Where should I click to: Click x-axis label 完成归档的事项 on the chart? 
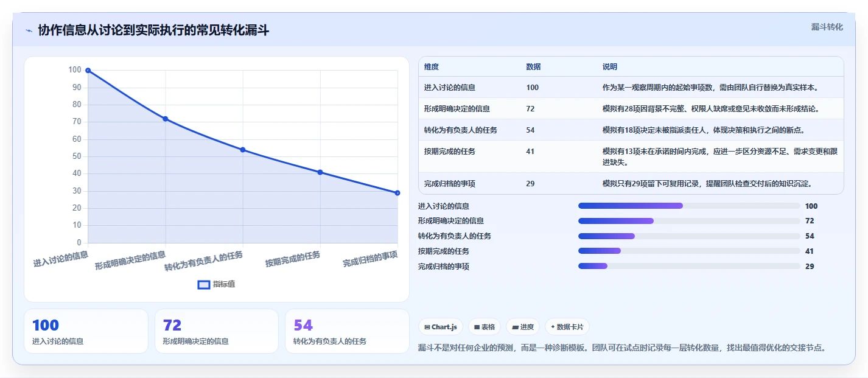[370, 259]
